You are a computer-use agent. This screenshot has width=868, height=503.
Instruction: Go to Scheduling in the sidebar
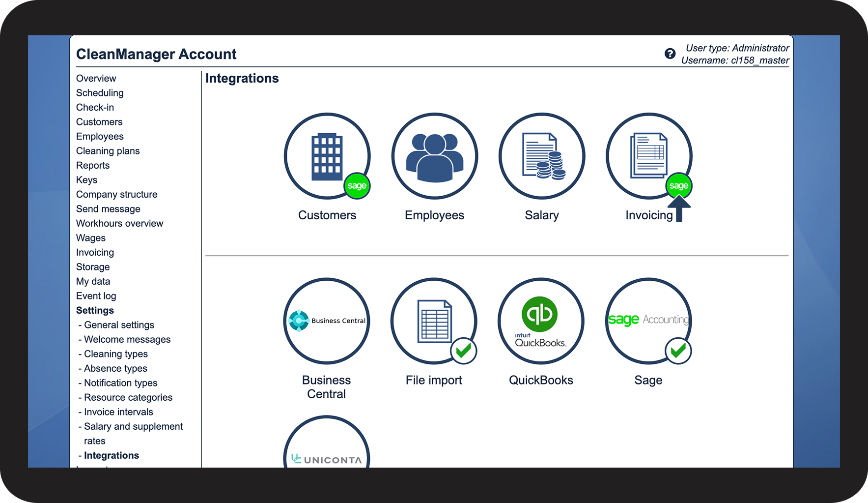coord(100,93)
